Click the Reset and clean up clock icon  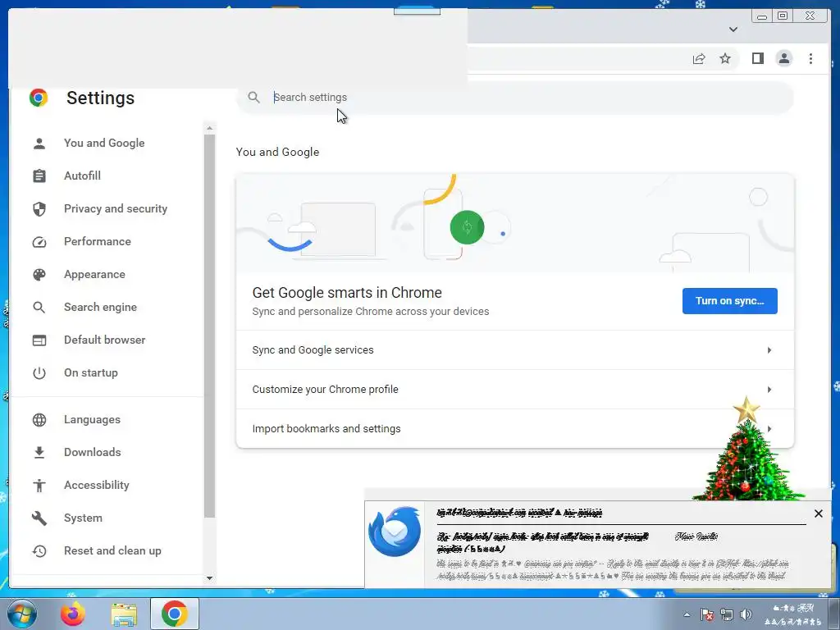pos(39,550)
